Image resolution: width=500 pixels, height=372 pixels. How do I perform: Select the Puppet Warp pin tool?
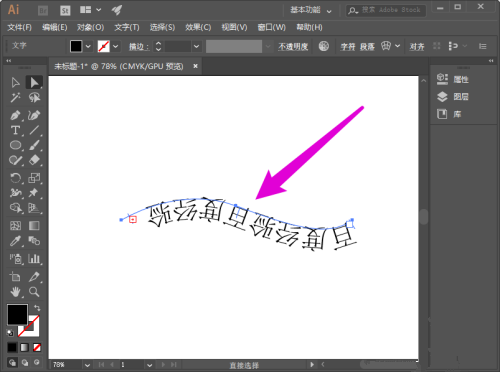point(34,193)
